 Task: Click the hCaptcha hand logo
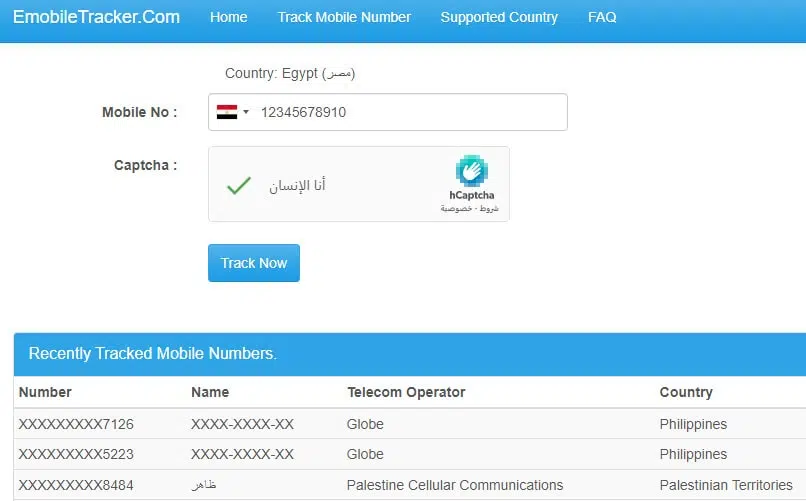[x=471, y=170]
